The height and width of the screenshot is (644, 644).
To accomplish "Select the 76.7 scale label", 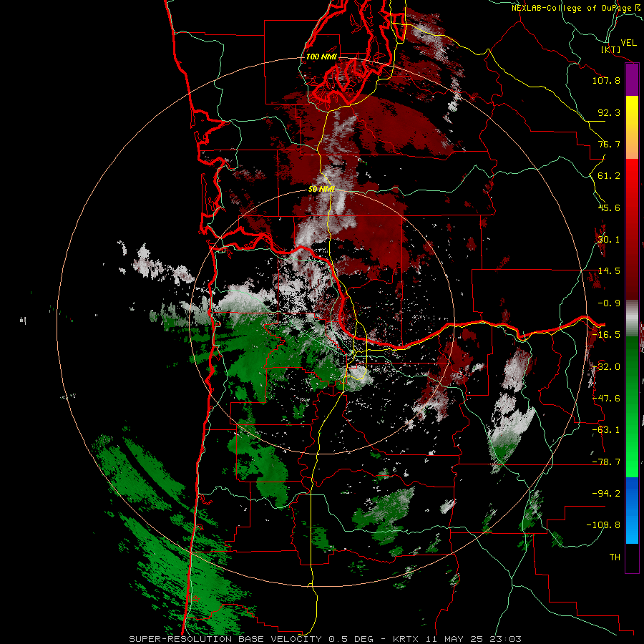I will [609, 144].
